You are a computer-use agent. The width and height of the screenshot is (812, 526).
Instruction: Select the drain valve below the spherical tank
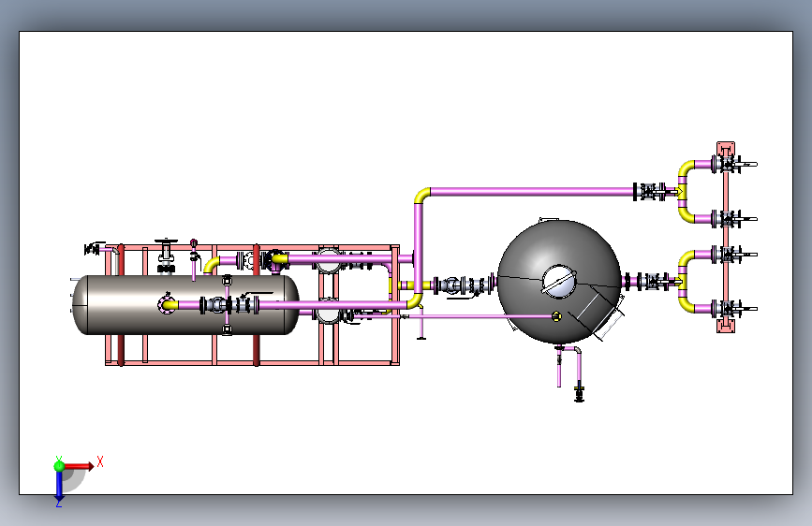[580, 393]
